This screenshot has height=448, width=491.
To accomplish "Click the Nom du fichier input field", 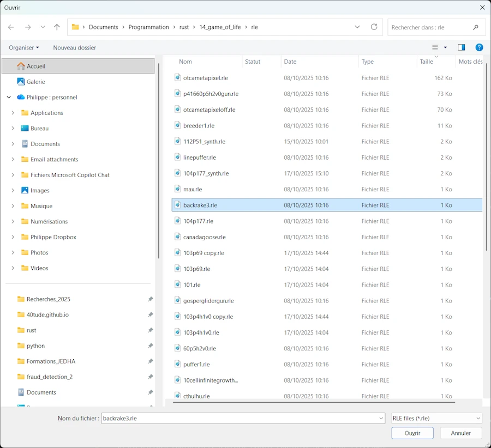I will [x=240, y=419].
